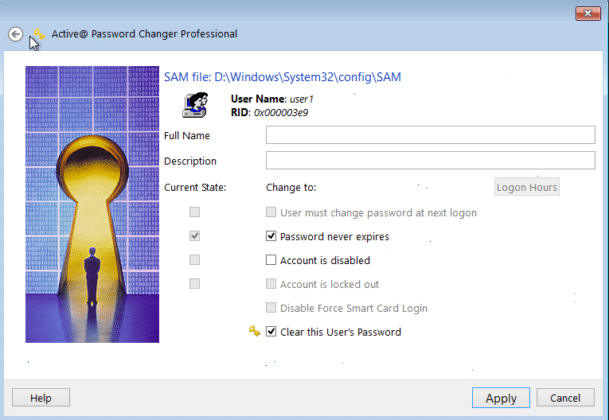Open the Logon Hours button
The height and width of the screenshot is (420, 609).
click(527, 187)
